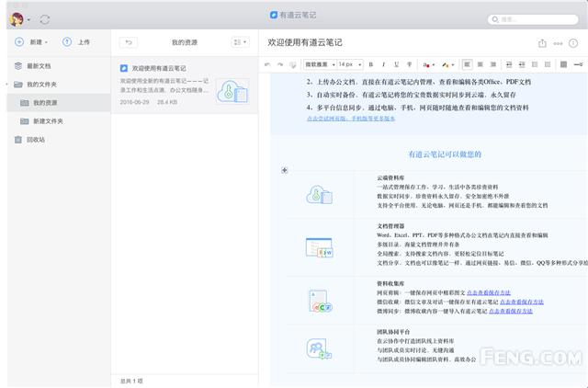Open the 点击尝试网页版 blue link
The width and height of the screenshot is (588, 388).
point(351,119)
